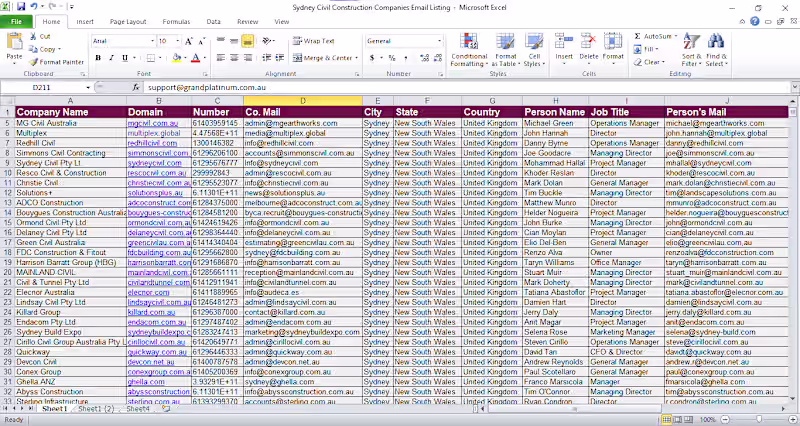Toggle Top Align vertical alignment
The width and height of the screenshot is (800, 426).
(221, 41)
